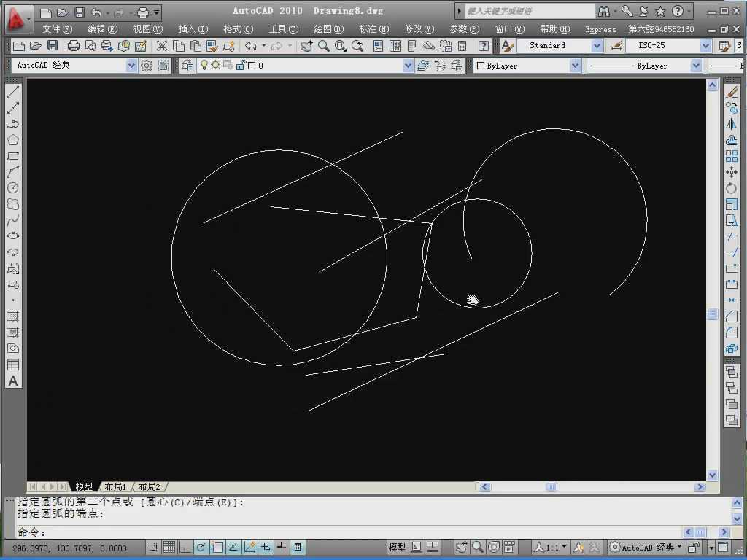This screenshot has height=560, width=747.
Task: Click the 模型 button in status bar
Action: [x=397, y=547]
